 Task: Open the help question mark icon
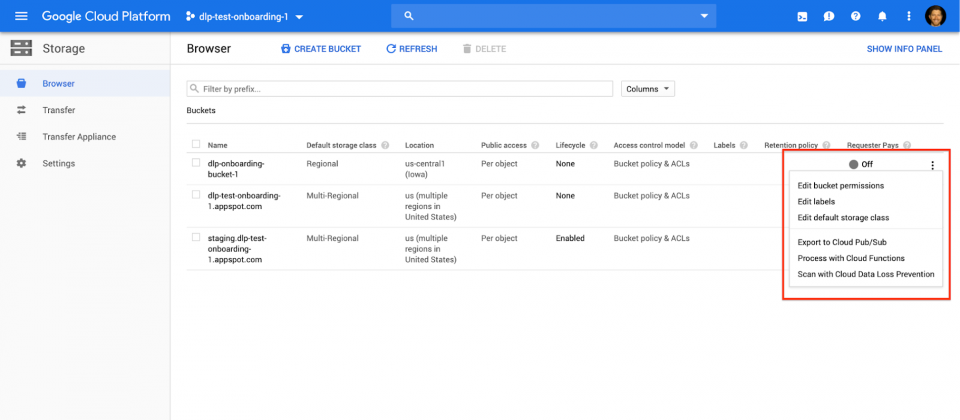855,17
